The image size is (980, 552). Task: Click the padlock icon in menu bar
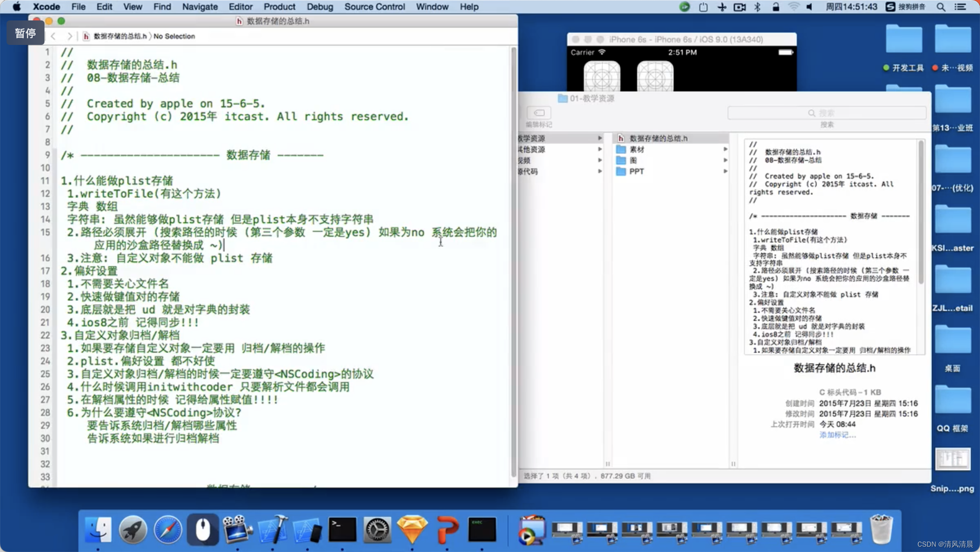click(x=775, y=7)
